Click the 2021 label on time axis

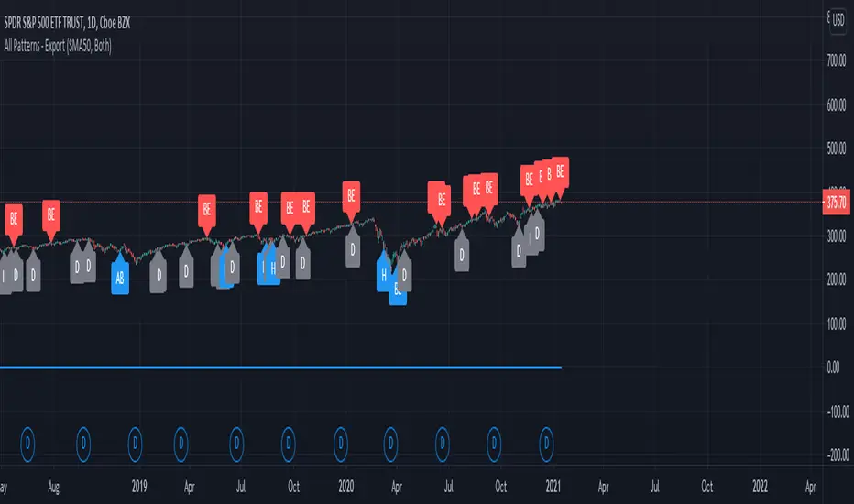point(553,486)
